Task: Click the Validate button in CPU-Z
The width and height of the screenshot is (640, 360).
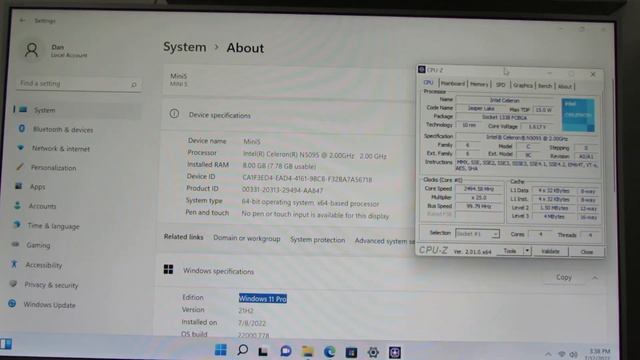Action: [x=550, y=251]
